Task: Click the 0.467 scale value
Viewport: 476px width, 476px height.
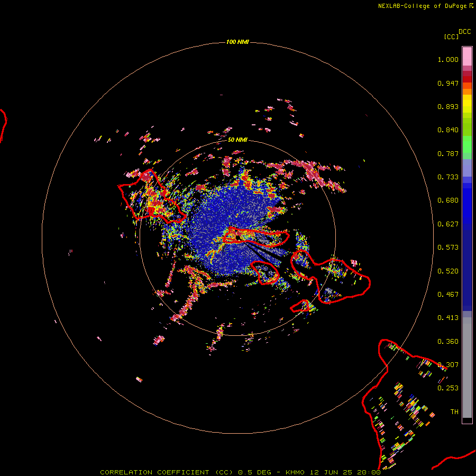Action: coord(448,295)
